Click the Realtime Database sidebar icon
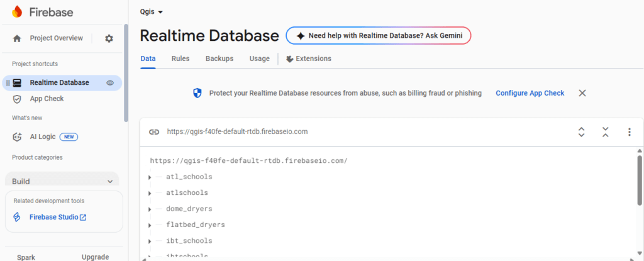 (x=17, y=82)
